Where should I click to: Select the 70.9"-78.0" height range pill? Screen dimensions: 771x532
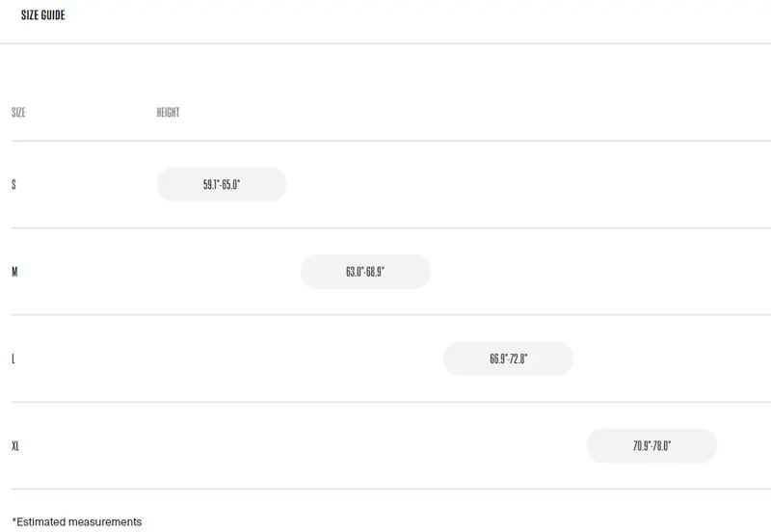click(652, 445)
